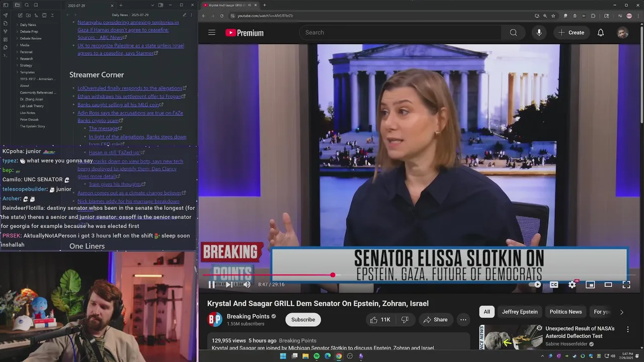
Task: Open a new Chrome tab
Action: click(265, 5)
